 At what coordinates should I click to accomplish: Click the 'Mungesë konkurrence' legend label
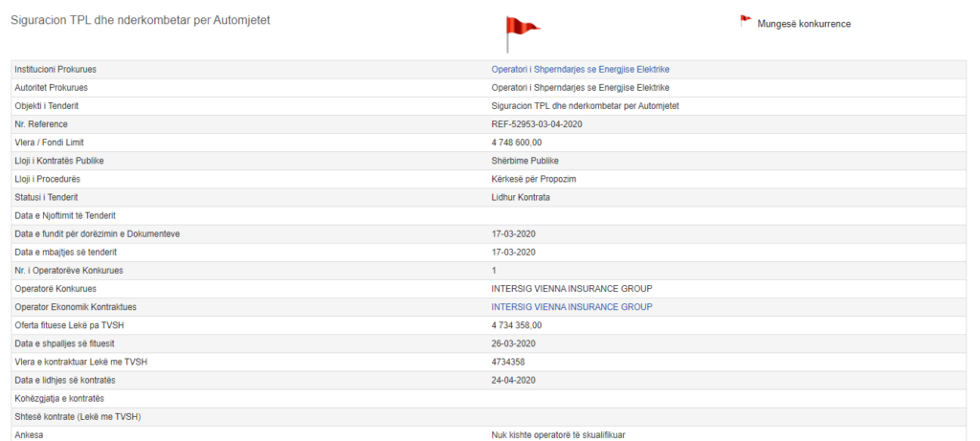(804, 24)
